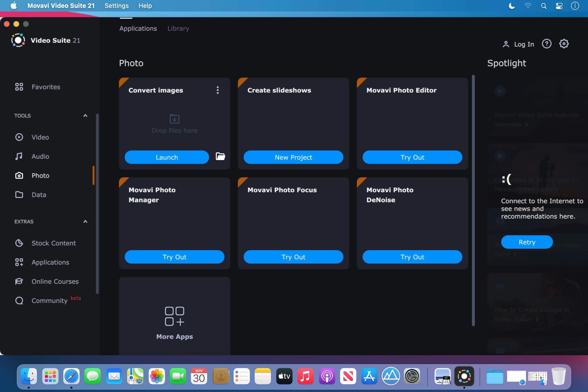Select the Audio music note icon

(x=19, y=156)
